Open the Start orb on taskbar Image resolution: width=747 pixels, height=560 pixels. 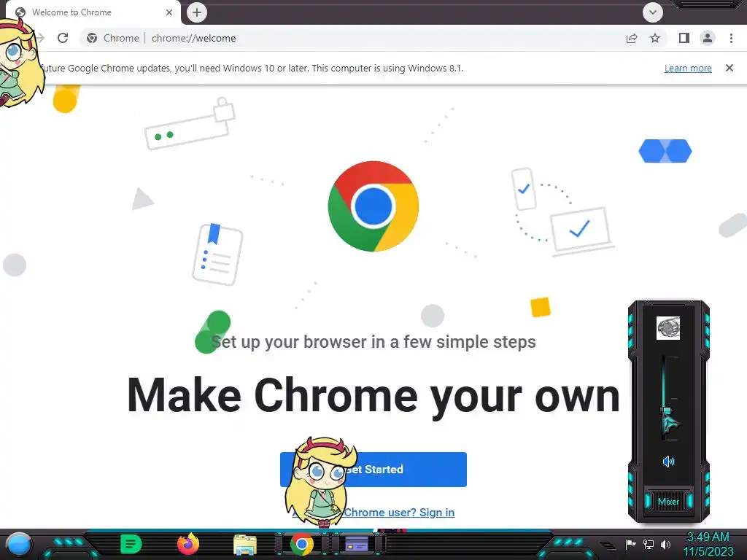point(18,545)
